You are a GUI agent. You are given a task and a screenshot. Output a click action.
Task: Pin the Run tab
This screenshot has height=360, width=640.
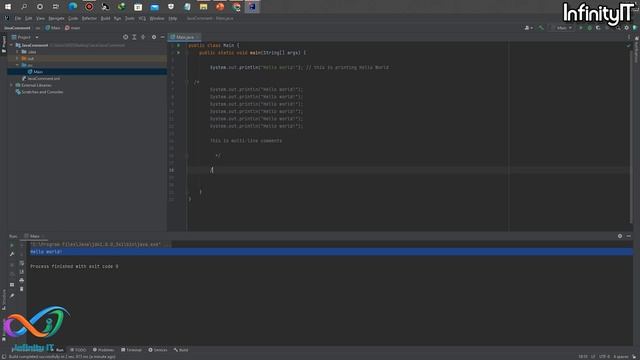click(12, 296)
